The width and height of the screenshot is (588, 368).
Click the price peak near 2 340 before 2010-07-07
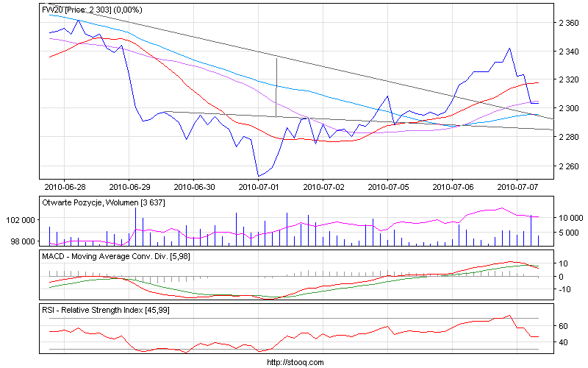(x=509, y=49)
